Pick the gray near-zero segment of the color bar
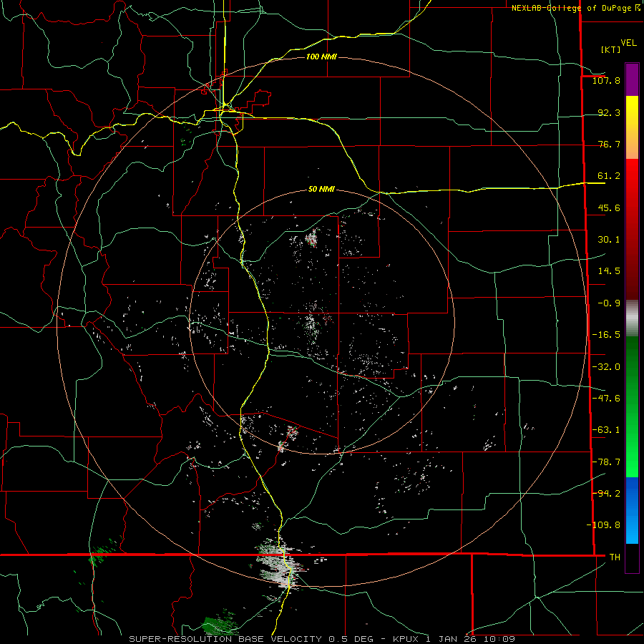644x644 pixels. 632,318
